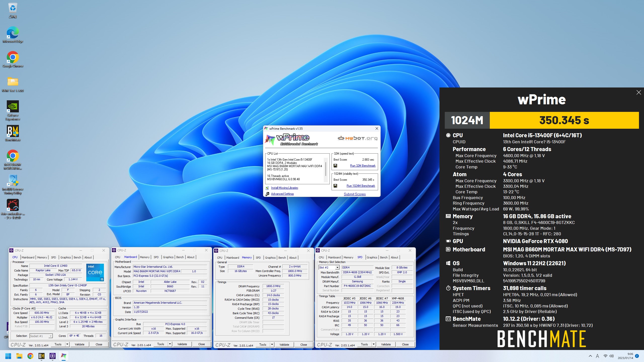The image size is (644, 362).
Task: Open Advanced Settings link in wPrime
Action: pyautogui.click(x=282, y=194)
